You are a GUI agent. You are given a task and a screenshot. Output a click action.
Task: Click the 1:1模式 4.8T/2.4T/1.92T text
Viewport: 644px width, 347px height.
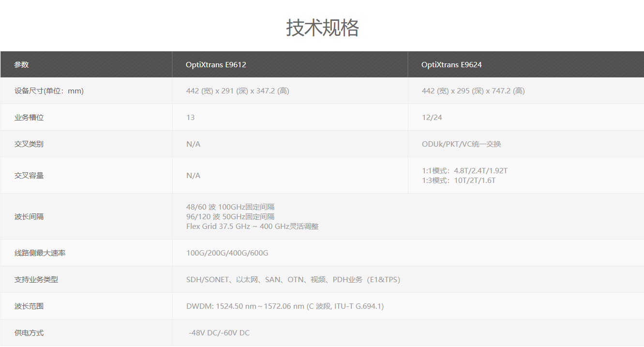point(464,170)
